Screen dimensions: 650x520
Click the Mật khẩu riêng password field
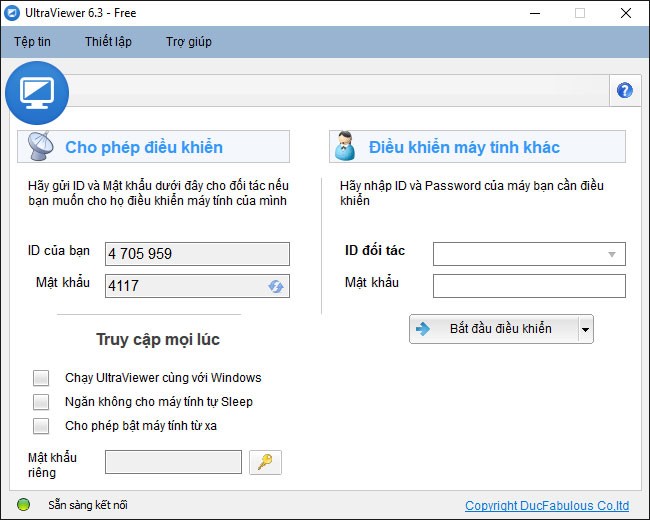click(x=173, y=461)
